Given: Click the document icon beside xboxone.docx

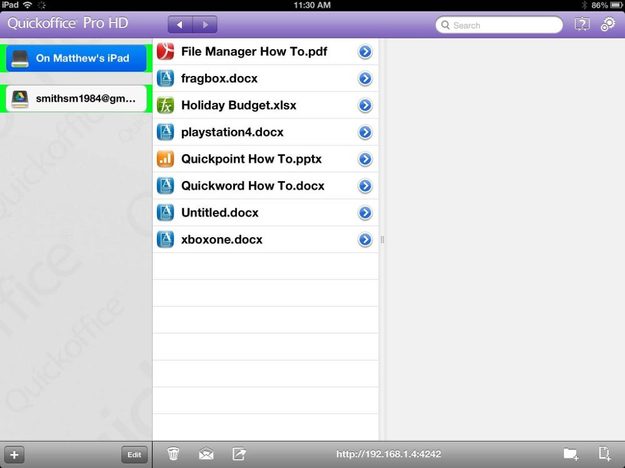Looking at the screenshot, I should [x=165, y=240].
